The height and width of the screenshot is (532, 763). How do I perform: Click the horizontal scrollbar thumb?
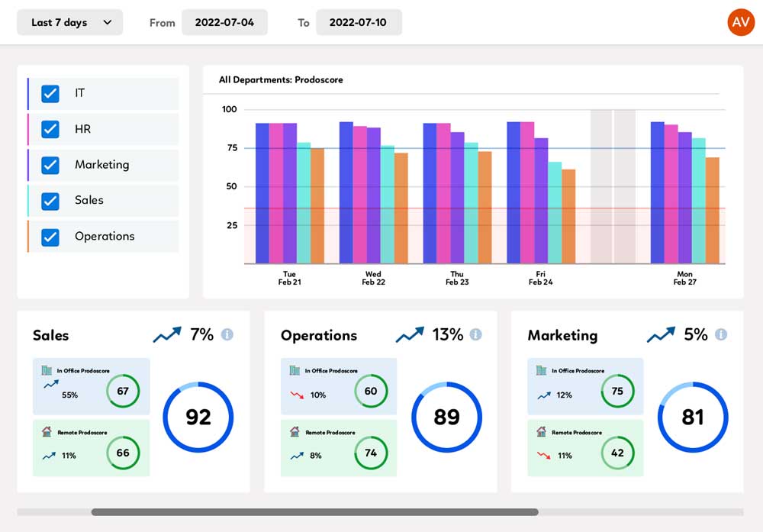315,512
